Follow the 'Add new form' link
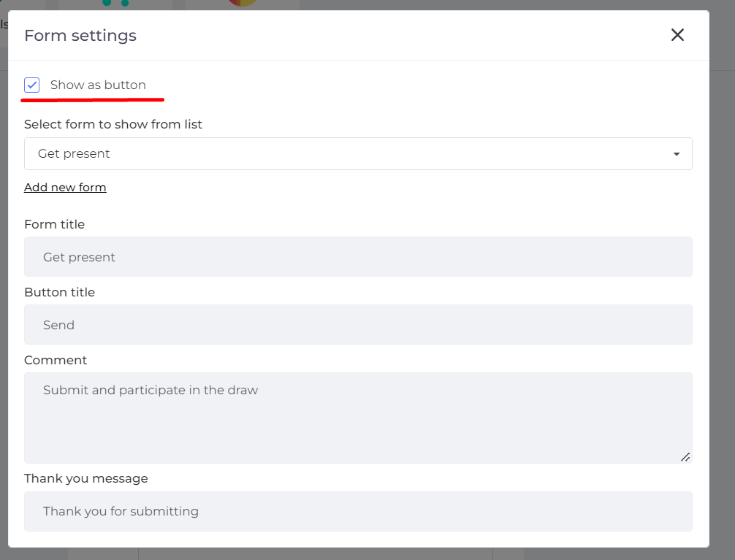 point(65,188)
